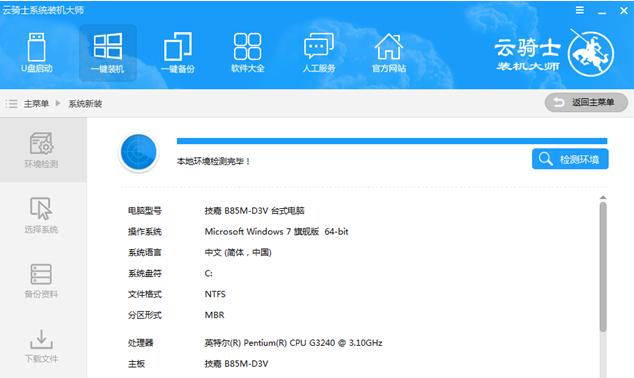Click the blue radar scan icon

(139, 152)
